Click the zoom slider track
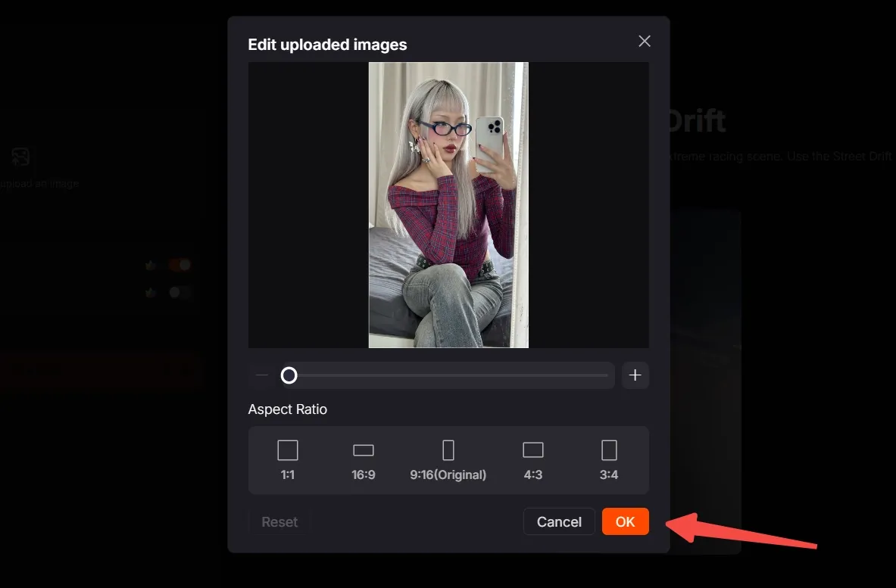Viewport: 896px width, 588px height. click(x=448, y=375)
